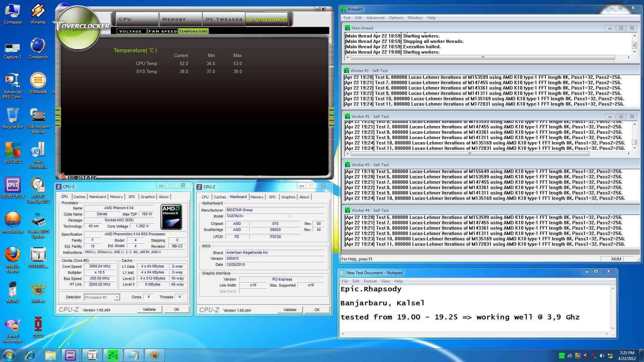644x362 pixels.
Task: Open Graphics tab in right CPU-Z
Action: pos(288,197)
